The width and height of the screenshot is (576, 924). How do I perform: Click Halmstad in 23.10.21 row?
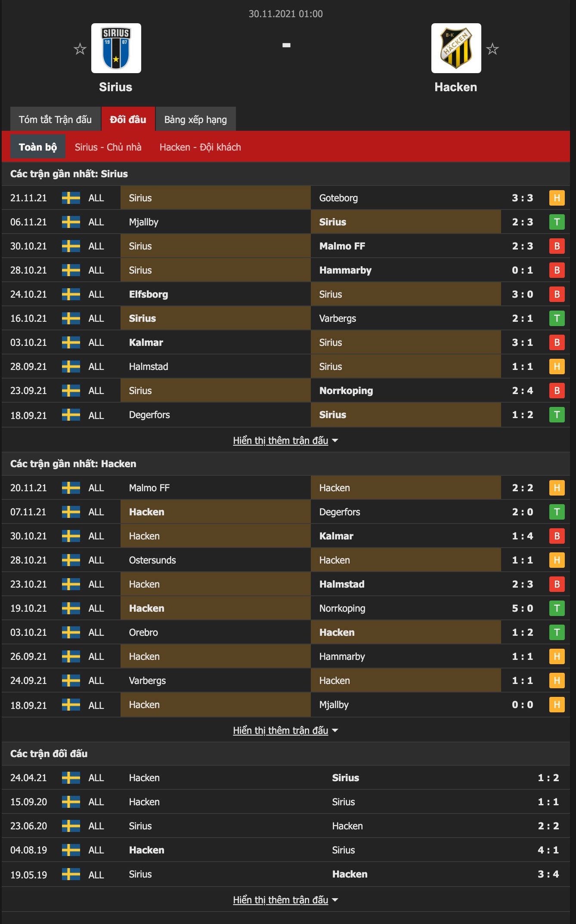[342, 584]
